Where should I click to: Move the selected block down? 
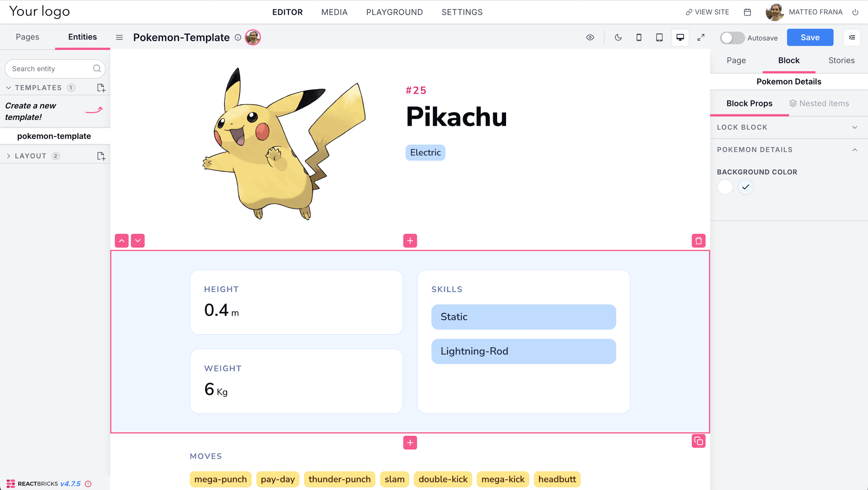(137, 241)
